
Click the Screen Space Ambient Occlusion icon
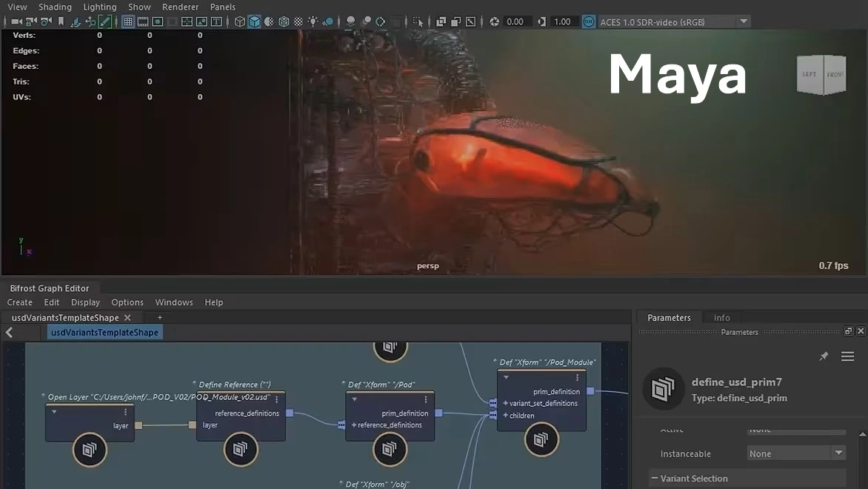[350, 21]
